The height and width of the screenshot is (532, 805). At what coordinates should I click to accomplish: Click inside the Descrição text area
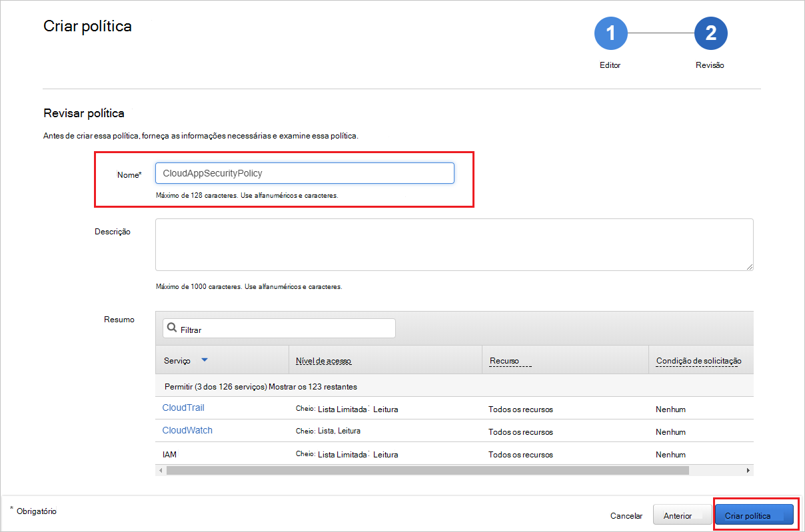(453, 244)
